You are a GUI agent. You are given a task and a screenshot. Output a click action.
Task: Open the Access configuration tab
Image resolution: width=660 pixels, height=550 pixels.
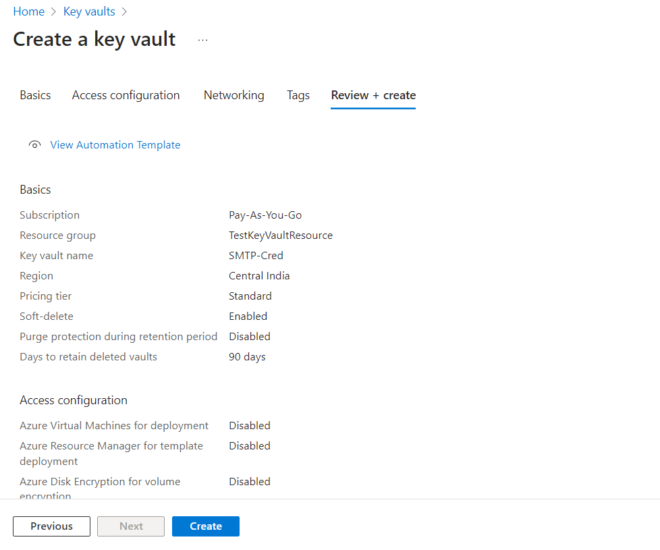tap(126, 96)
